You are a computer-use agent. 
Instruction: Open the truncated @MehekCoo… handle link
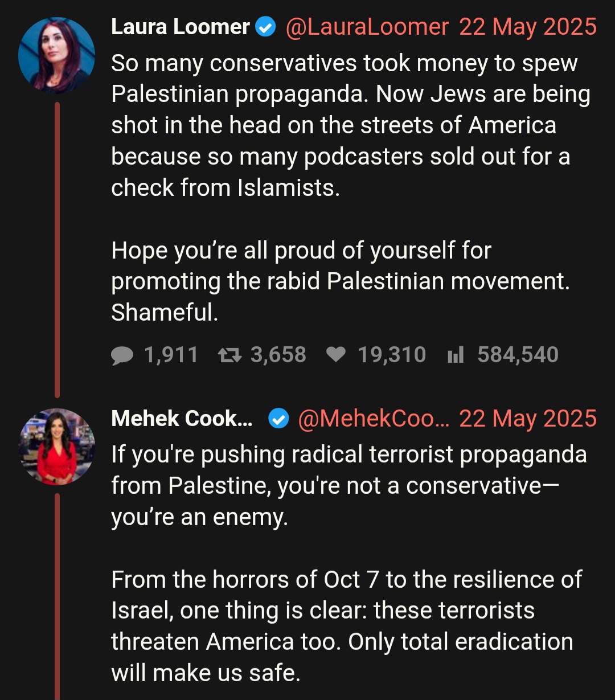[374, 419]
